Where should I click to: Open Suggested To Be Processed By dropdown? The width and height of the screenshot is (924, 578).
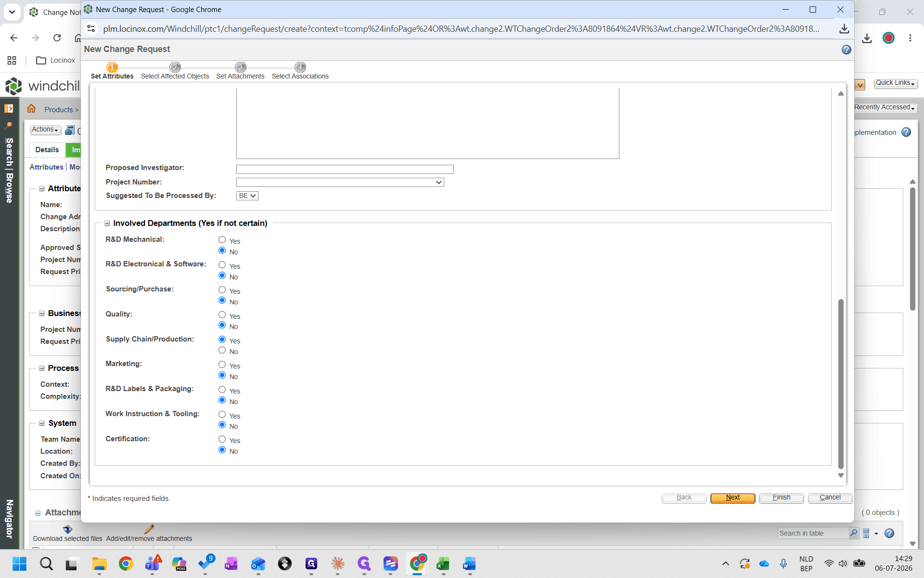click(x=247, y=196)
